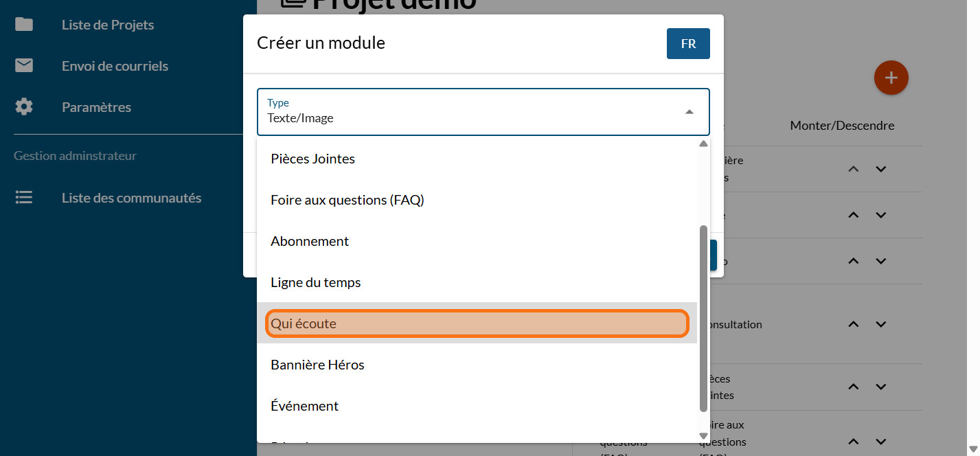This screenshot has width=980, height=456.
Task: Click the first row's move-down chevron
Action: 881,169
